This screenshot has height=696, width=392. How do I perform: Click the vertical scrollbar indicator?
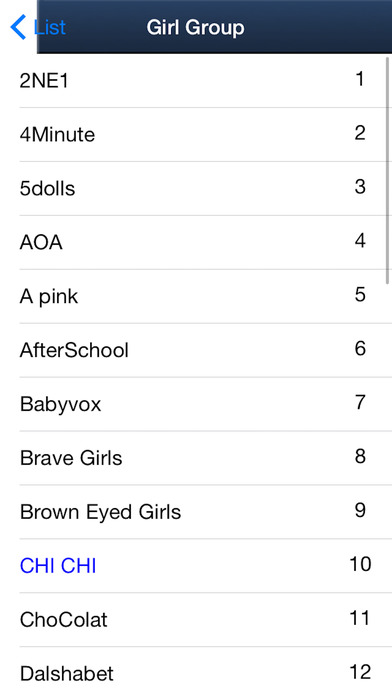(388, 171)
